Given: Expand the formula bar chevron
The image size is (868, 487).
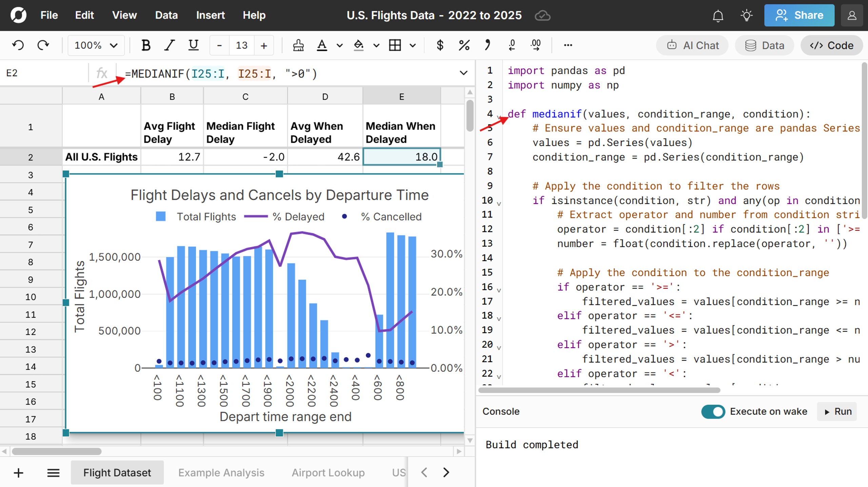Looking at the screenshot, I should [463, 73].
